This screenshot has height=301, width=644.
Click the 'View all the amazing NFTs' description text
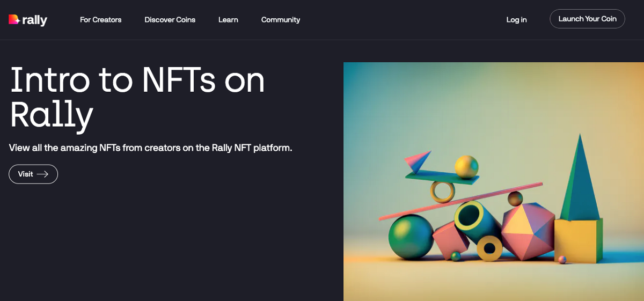pyautogui.click(x=151, y=148)
